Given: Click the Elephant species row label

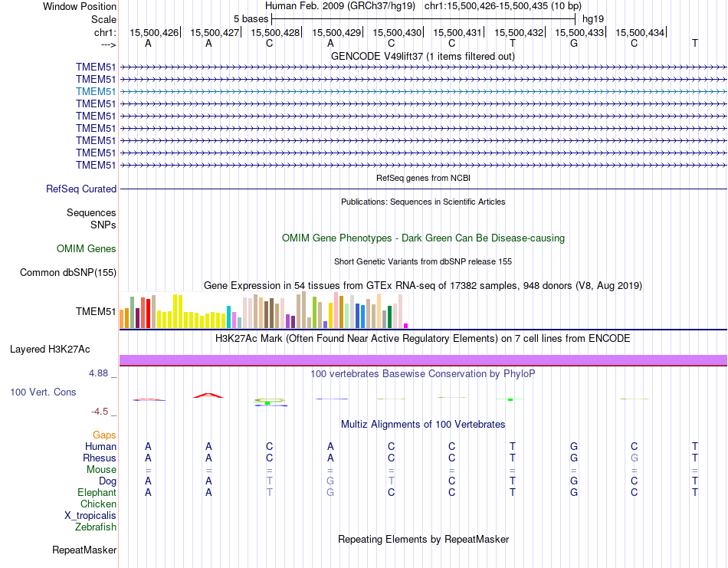Looking at the screenshot, I should (97, 492).
